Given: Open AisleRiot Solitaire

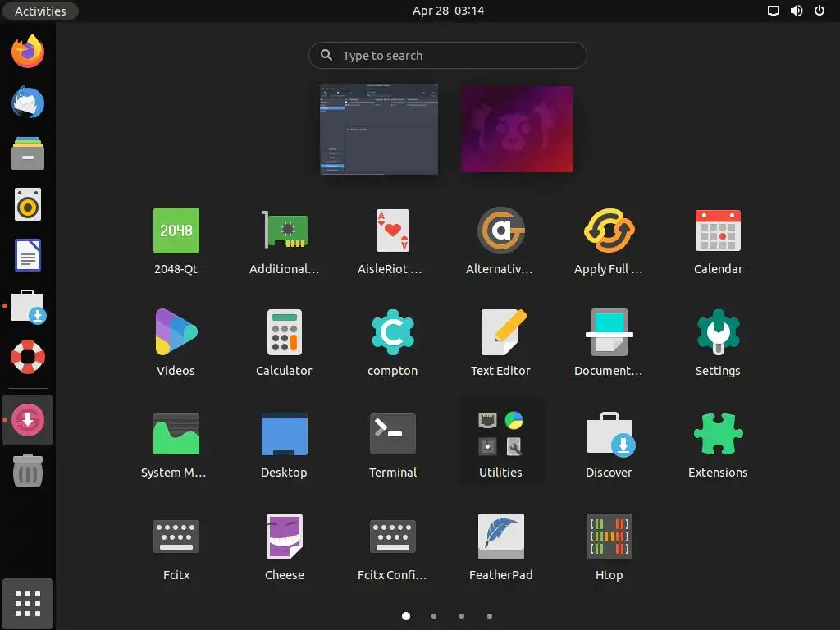Looking at the screenshot, I should [393, 241].
